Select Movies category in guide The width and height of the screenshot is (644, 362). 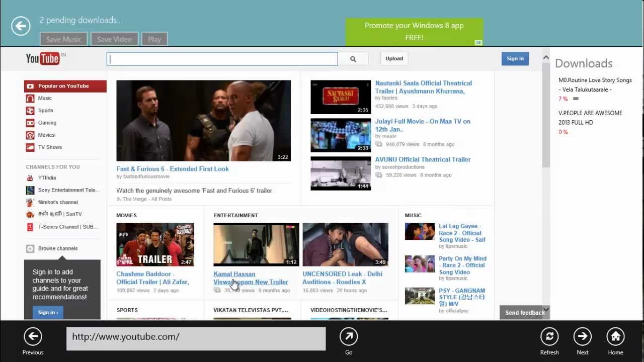46,135
